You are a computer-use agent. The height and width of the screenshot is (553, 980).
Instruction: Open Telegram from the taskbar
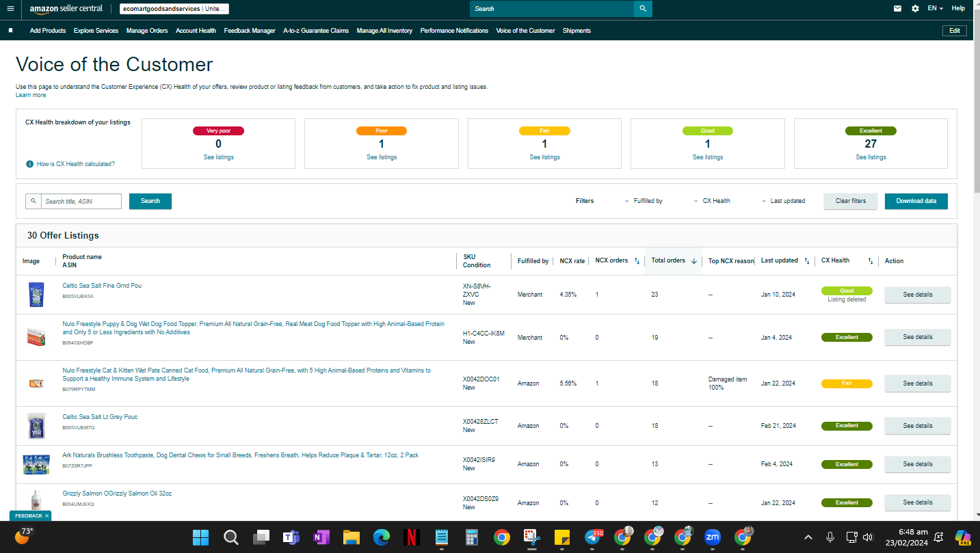593,537
